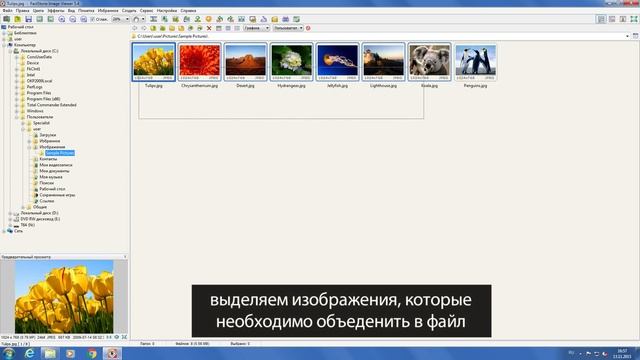The image size is (640, 360).
Task: Select Program Files folder in tree
Action: 39,93
